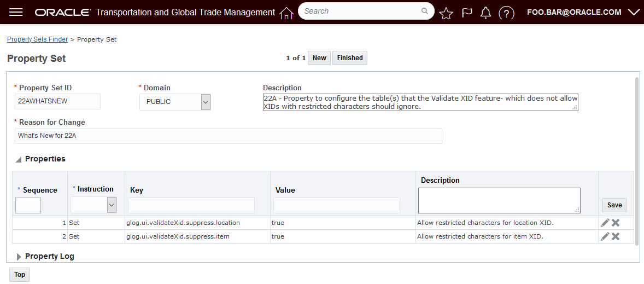This screenshot has height=284, width=644.
Task: Expand the Property Log section
Action: 19,257
